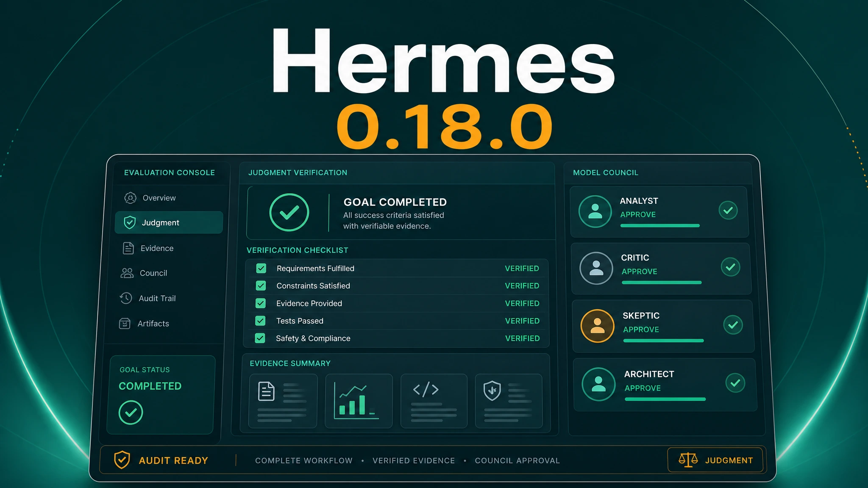This screenshot has height=488, width=868.
Task: Click the Skeptic orange avatar icon
Action: [598, 326]
